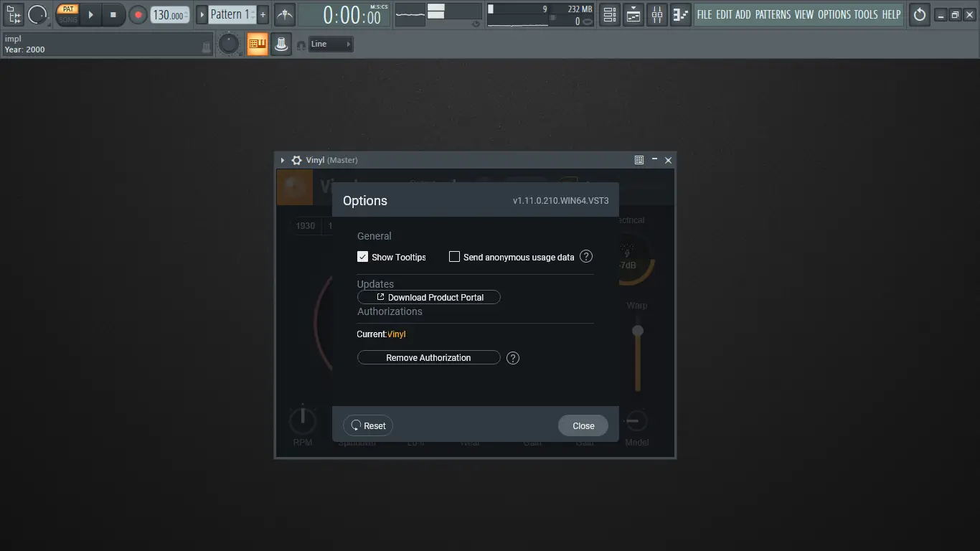Click the Warp slider handle in Vinyl
980x551 pixels.
(637, 331)
